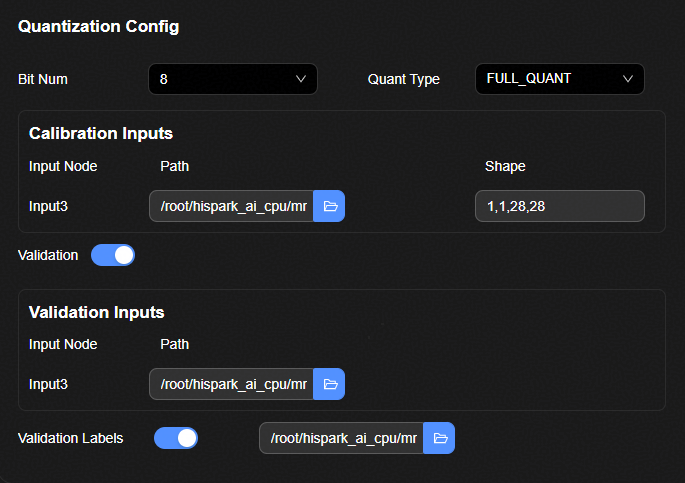Open folder browser for Validation Labels path
Image resolution: width=685 pixels, height=483 pixels.
pos(439,438)
